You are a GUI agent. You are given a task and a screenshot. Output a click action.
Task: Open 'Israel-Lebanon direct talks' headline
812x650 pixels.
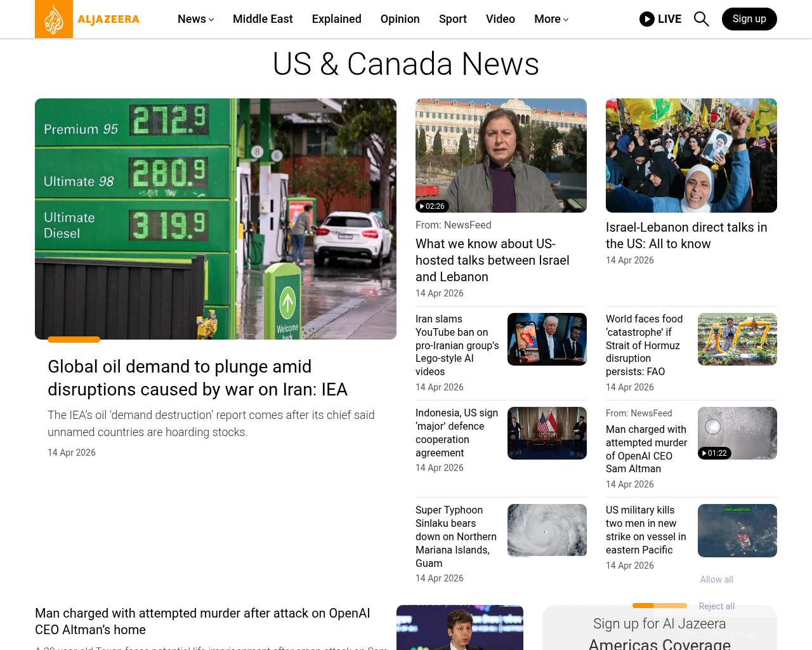686,235
